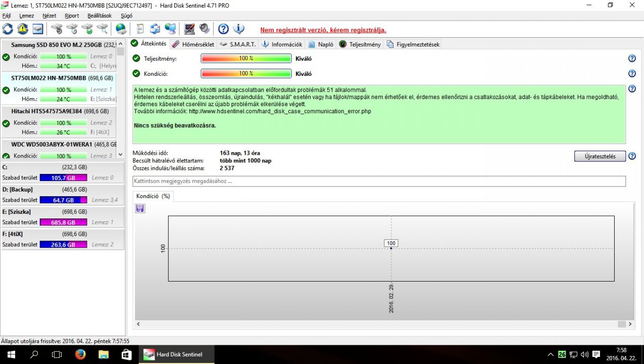Image resolution: width=644 pixels, height=364 pixels.
Task: Click the disk with magnifier icon
Action: click(x=103, y=29)
